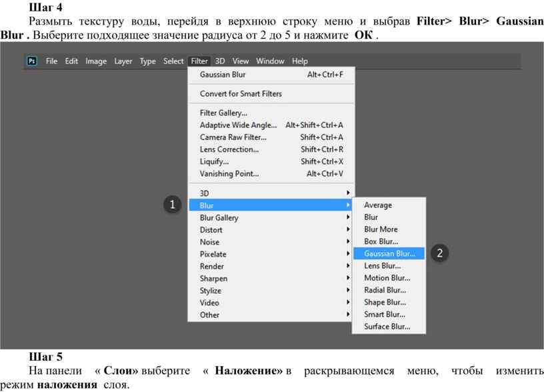Image resolution: width=544 pixels, height=392 pixels.
Task: Expand the Stylize submenu
Action: click(271, 291)
